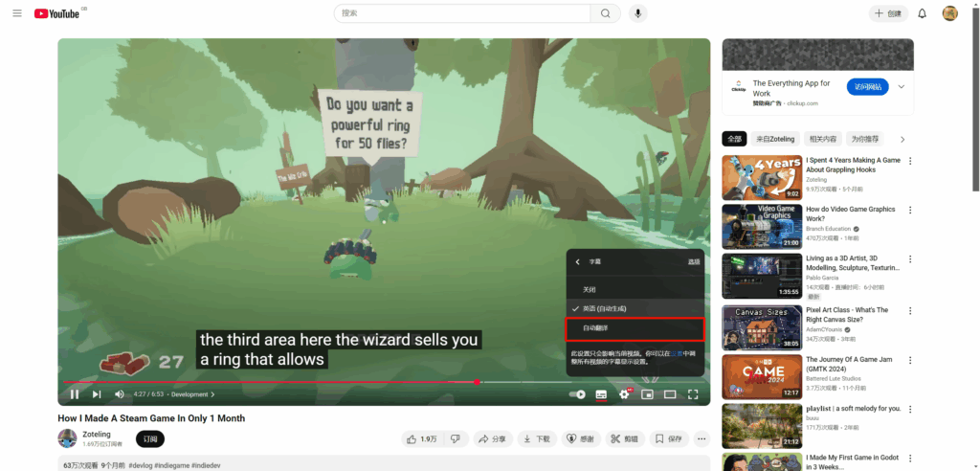Options for playlist soft melody video
980x471 pixels.
pos(910,409)
